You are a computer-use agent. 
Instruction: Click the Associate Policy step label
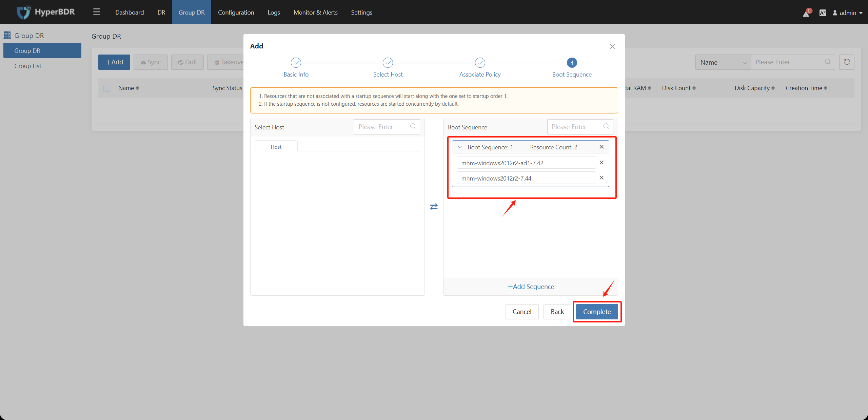point(480,75)
